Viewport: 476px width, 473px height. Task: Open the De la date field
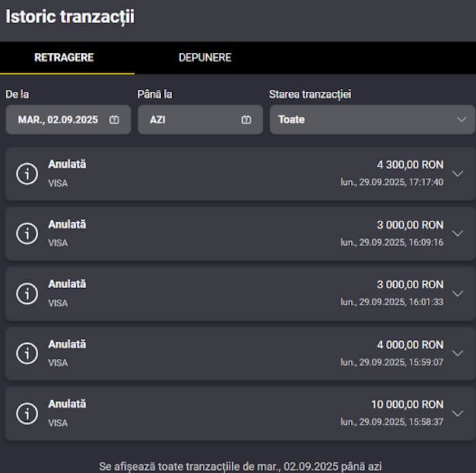point(60,120)
